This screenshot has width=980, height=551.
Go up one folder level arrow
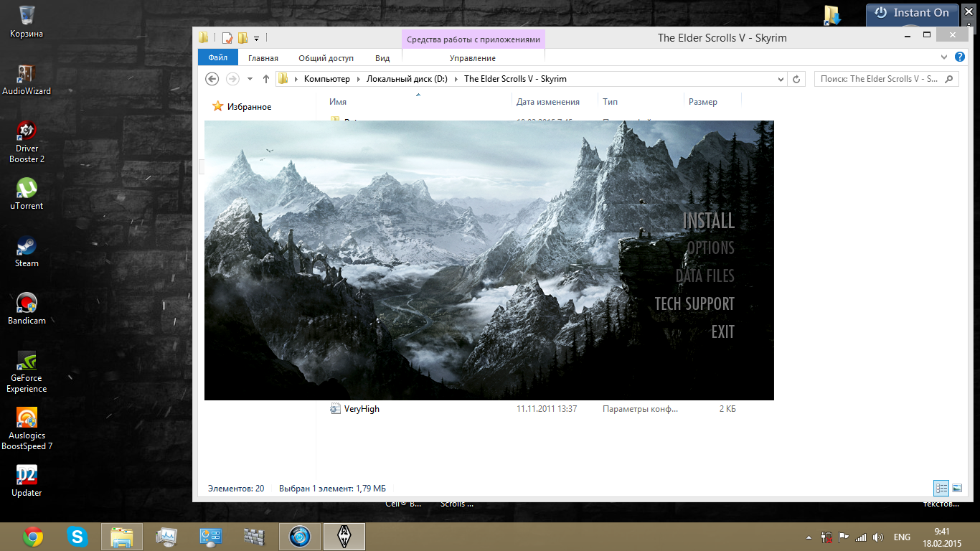pyautogui.click(x=266, y=79)
